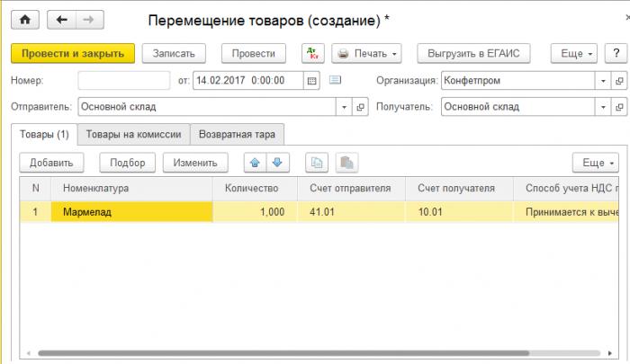Move row up with blue arrow

point(255,163)
